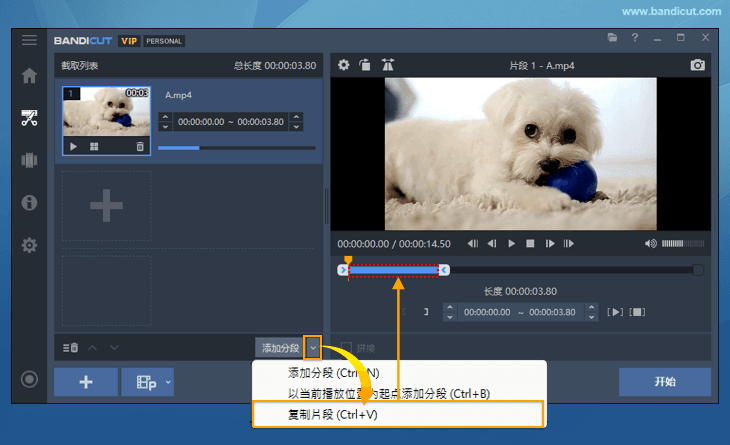Open dropdown next to the file-open button
Viewport: 730px width, 445px height.
[x=168, y=382]
